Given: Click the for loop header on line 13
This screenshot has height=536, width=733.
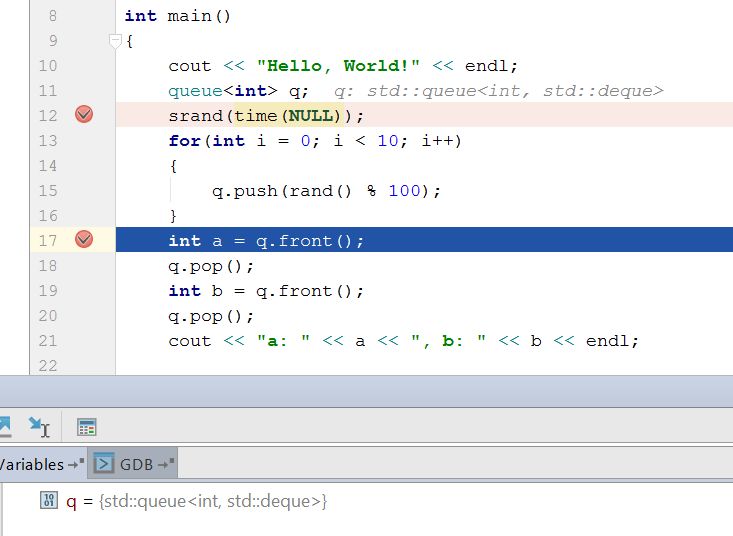Looking at the screenshot, I should pos(315,141).
